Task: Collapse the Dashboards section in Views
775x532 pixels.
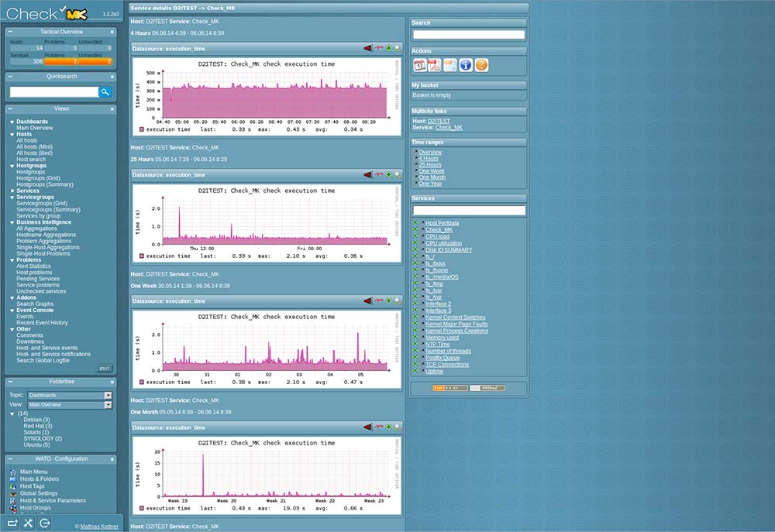Action: pyautogui.click(x=12, y=122)
